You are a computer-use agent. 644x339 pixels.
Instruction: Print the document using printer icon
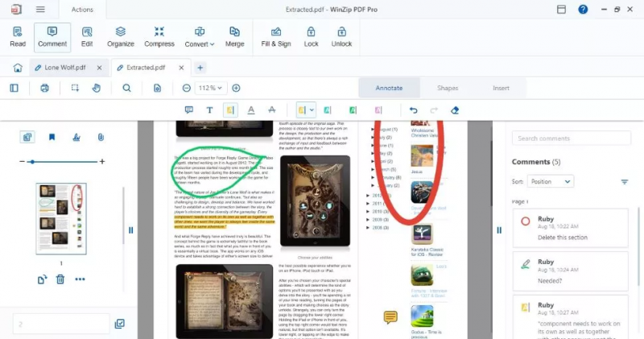point(44,88)
